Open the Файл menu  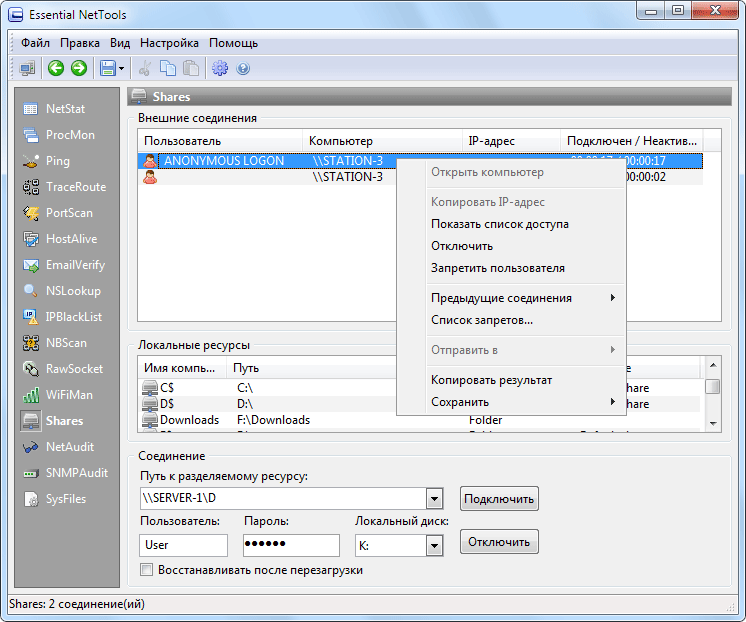pos(35,43)
